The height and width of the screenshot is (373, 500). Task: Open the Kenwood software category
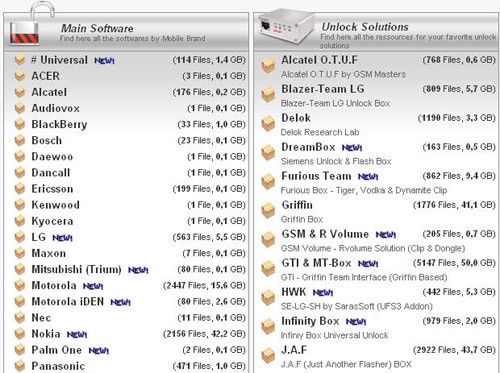pos(55,205)
